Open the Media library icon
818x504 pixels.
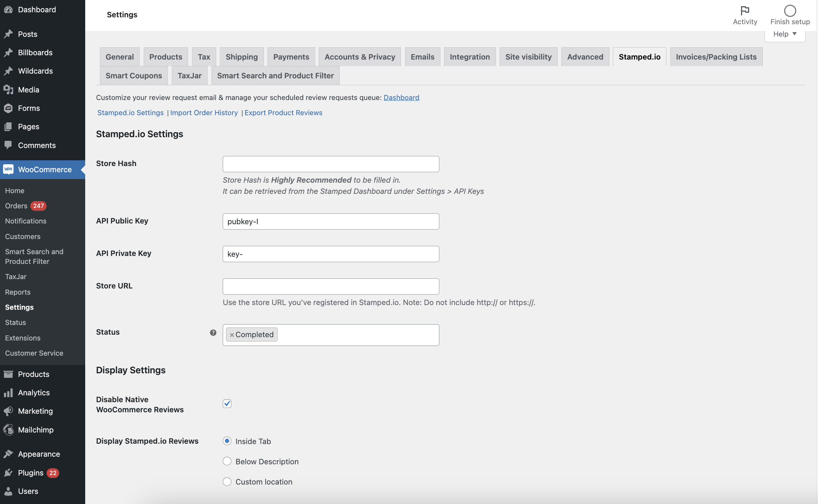click(x=8, y=90)
